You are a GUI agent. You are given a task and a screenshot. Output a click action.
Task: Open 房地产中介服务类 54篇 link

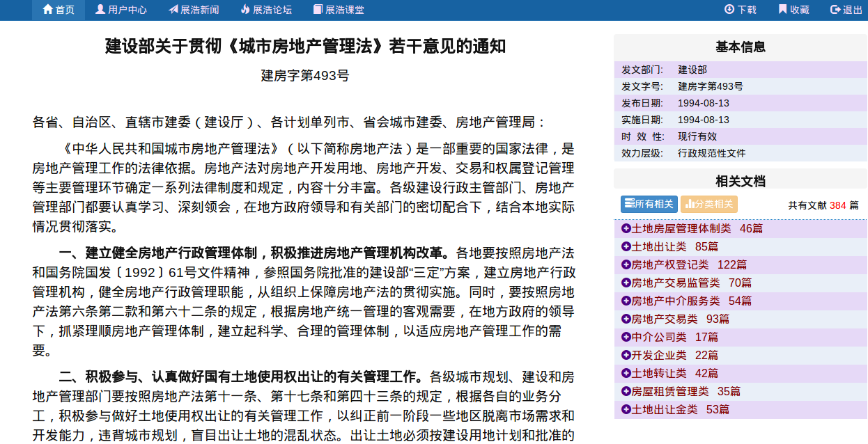click(x=692, y=301)
